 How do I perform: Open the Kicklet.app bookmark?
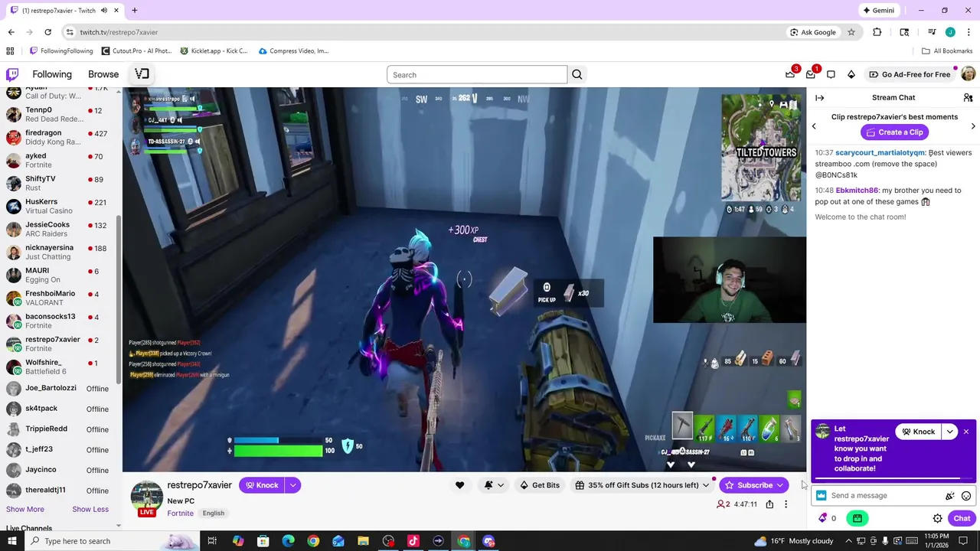coord(214,51)
